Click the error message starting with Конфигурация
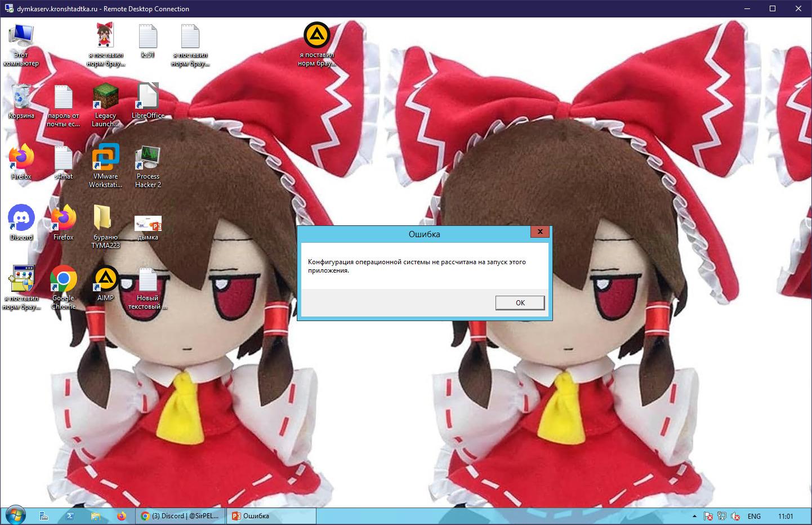The height and width of the screenshot is (525, 812). 417,266
